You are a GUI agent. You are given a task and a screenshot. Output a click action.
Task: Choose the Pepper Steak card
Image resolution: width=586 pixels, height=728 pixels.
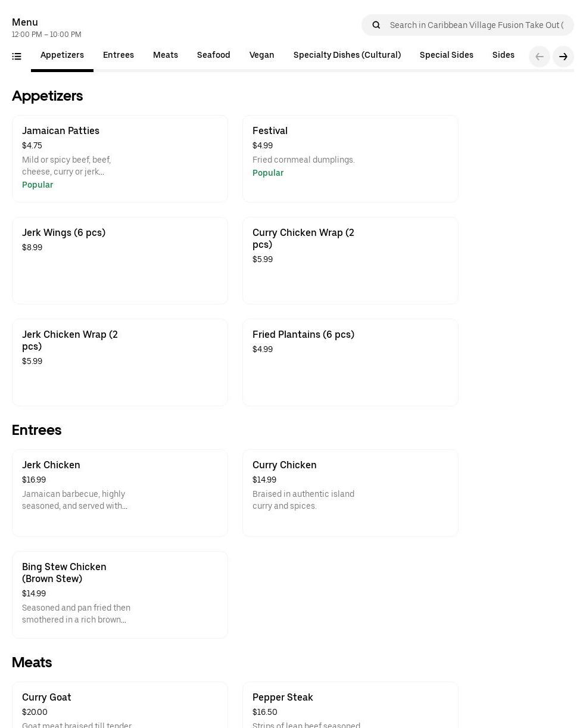(x=350, y=706)
